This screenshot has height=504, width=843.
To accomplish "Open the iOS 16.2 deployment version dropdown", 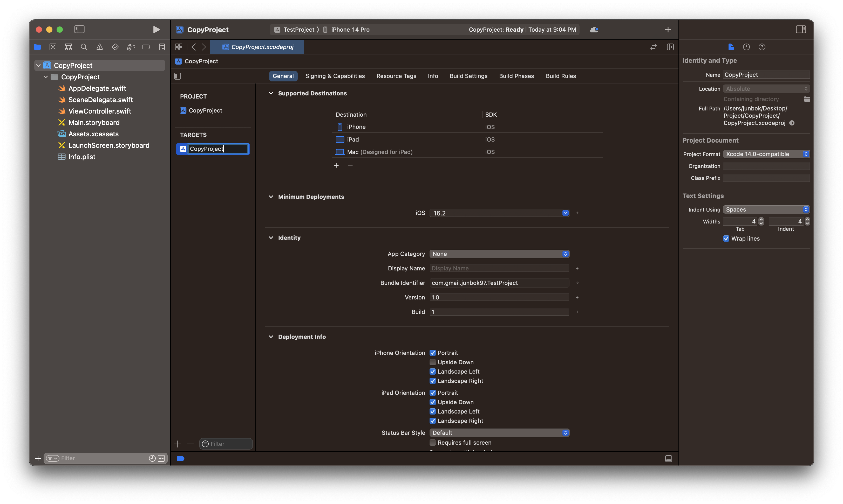I will [x=499, y=213].
